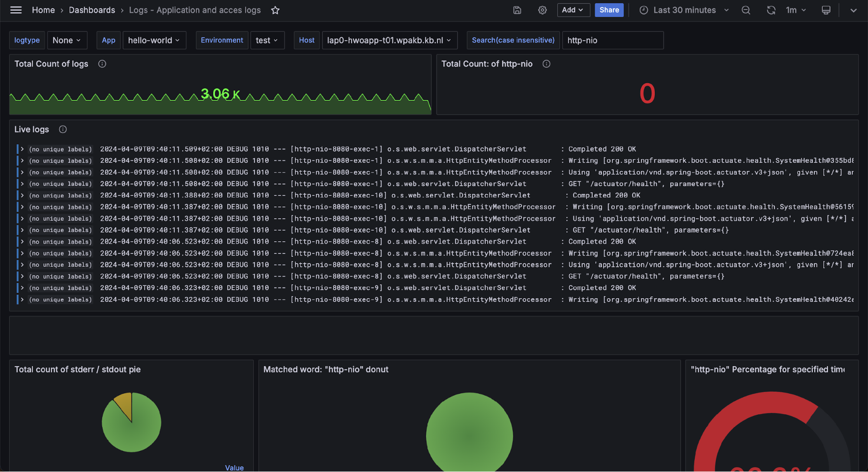This screenshot has height=472, width=868.
Task: Change the 1m auto-refresh interval
Action: tap(796, 10)
